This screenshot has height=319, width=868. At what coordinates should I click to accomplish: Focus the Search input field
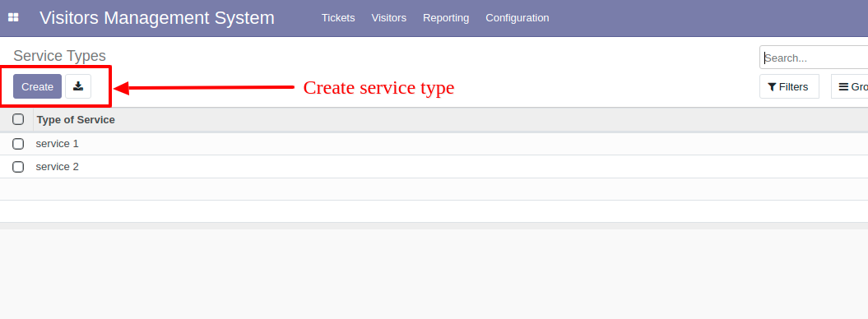pos(815,58)
